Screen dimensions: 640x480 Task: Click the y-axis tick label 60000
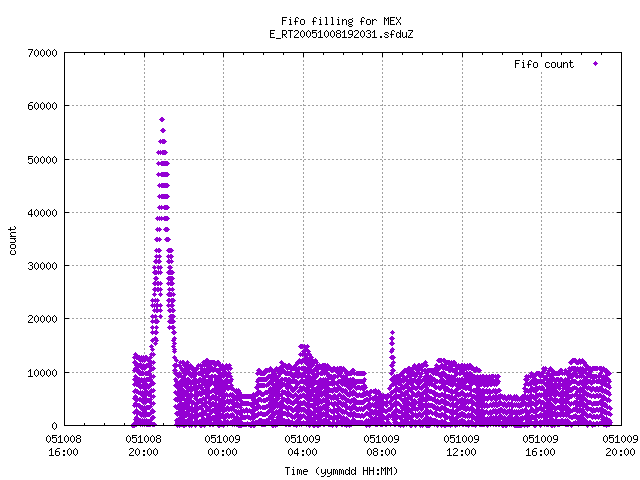tap(42, 106)
